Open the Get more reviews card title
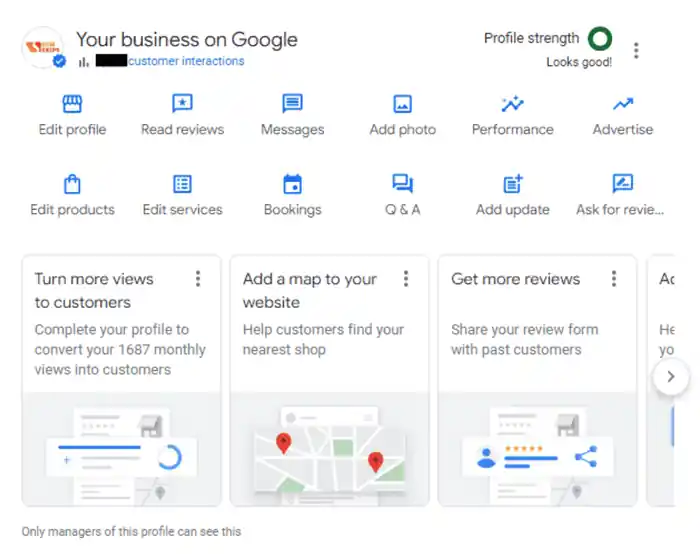 [515, 279]
